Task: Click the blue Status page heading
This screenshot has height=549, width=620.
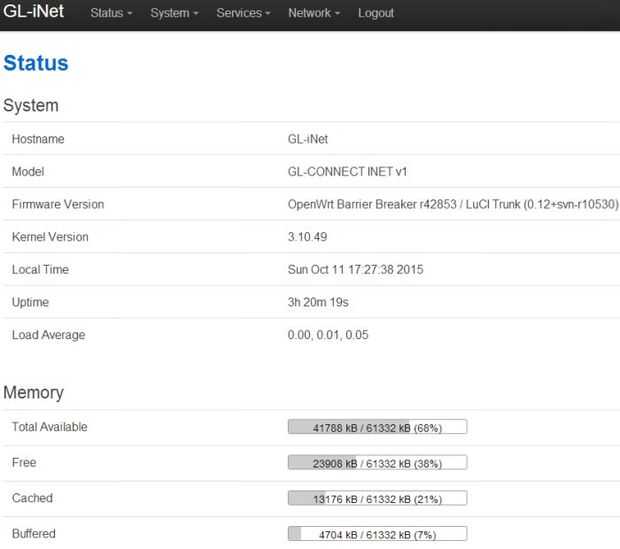Action: click(x=36, y=63)
